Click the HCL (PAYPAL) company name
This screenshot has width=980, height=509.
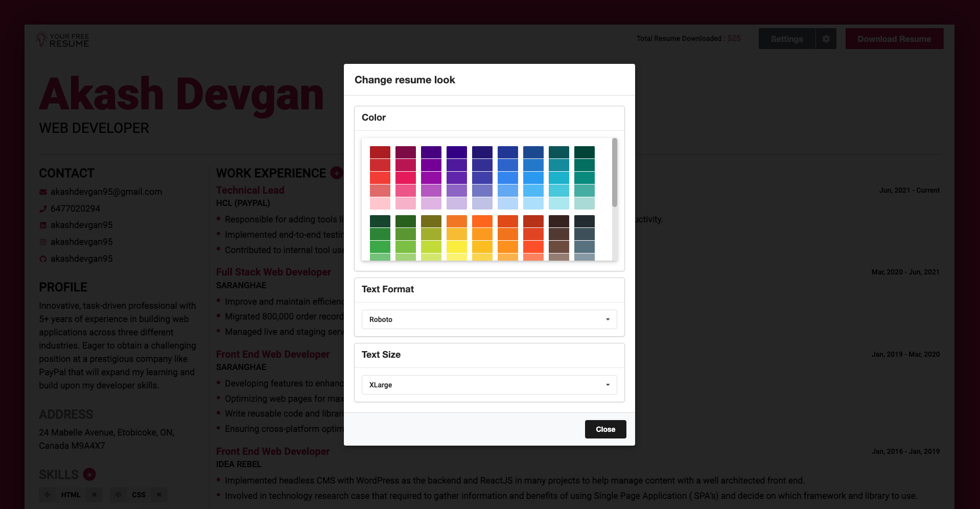coord(243,203)
